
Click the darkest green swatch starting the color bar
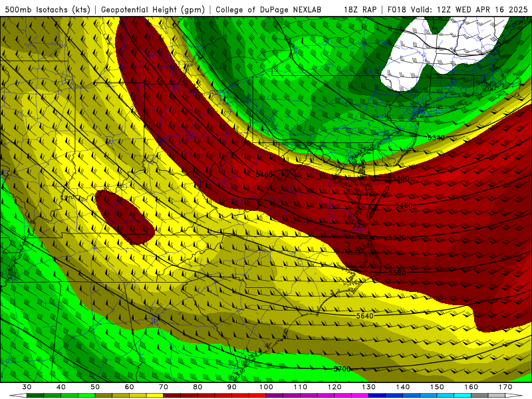click(x=35, y=396)
